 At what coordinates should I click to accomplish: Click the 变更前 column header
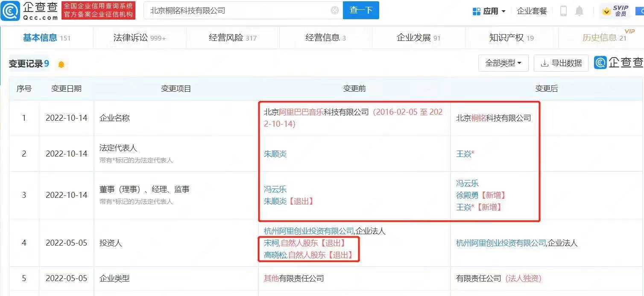click(x=354, y=89)
